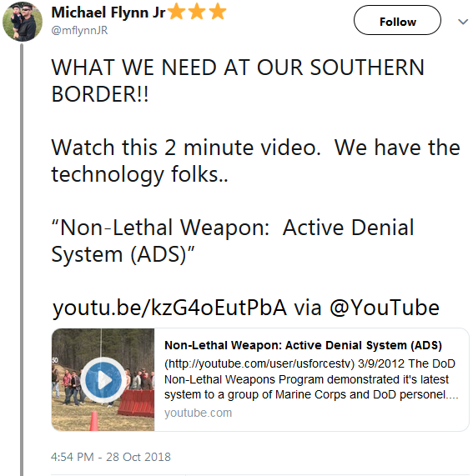The height and width of the screenshot is (476, 473).
Task: Click the usforcestv URL in card description
Action: 259,363
